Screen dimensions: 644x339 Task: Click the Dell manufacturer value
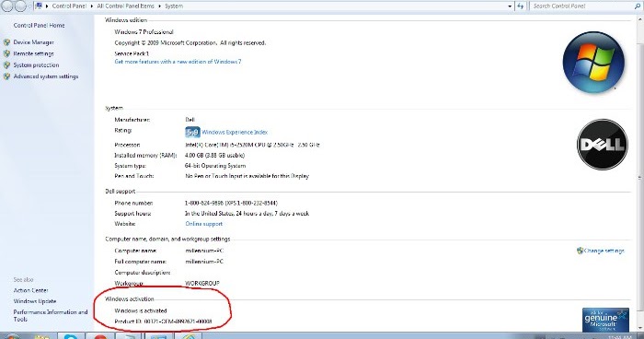coord(190,120)
